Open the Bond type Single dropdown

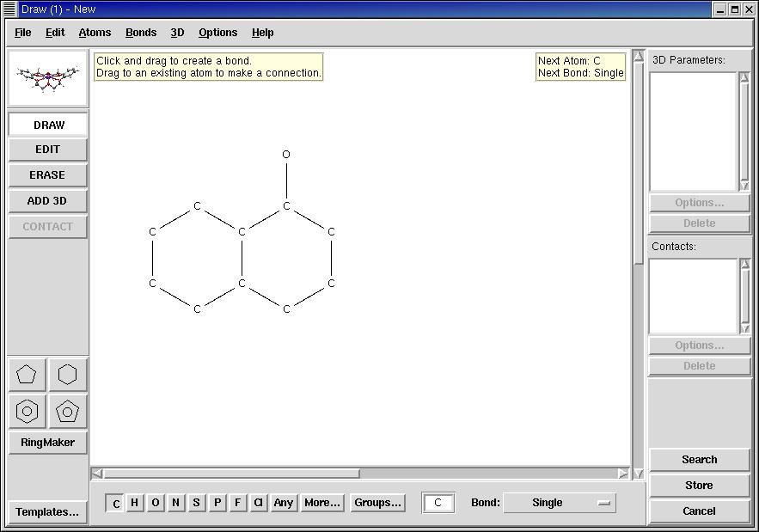[559, 503]
